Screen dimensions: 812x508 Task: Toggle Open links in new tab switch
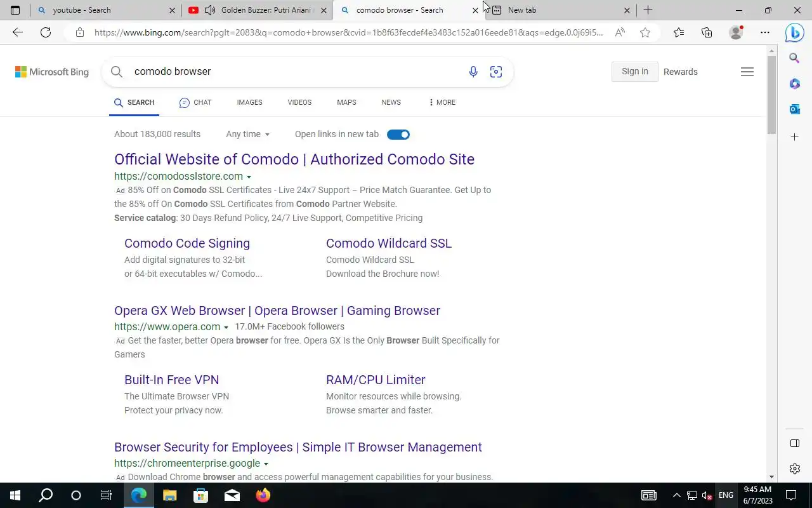[398, 134]
